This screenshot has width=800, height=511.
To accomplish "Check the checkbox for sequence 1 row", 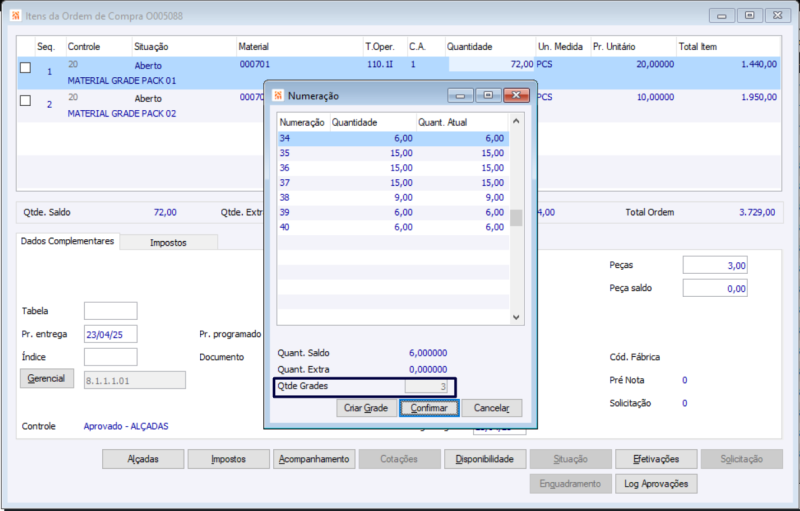I will 26,67.
